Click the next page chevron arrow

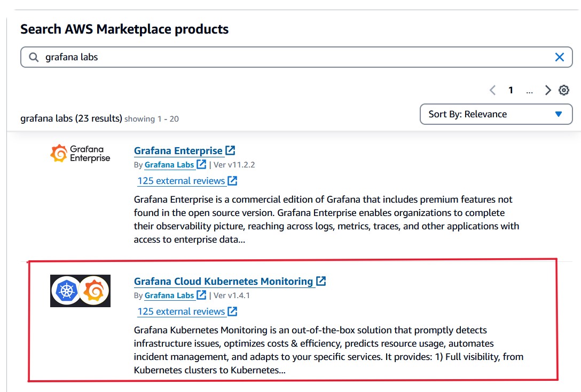coord(548,90)
